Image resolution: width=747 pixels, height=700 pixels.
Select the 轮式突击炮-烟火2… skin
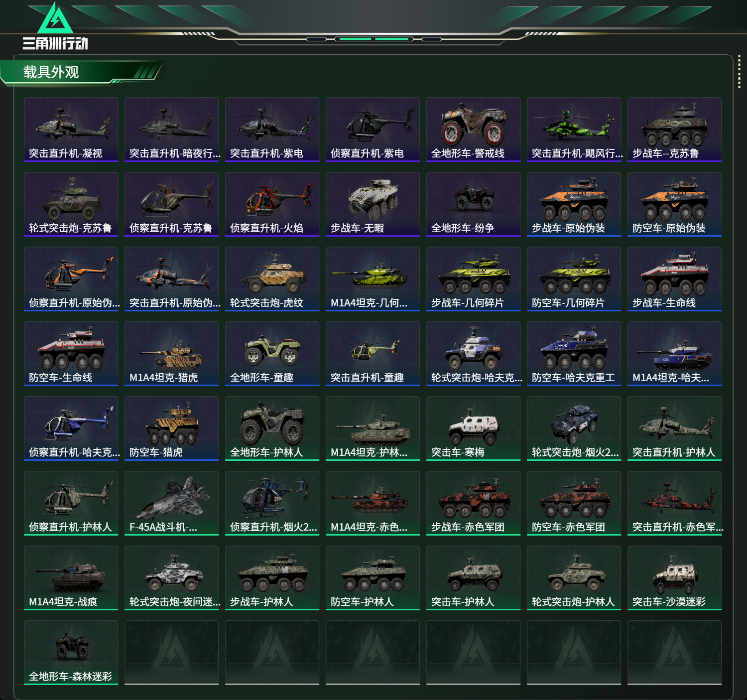(x=574, y=428)
